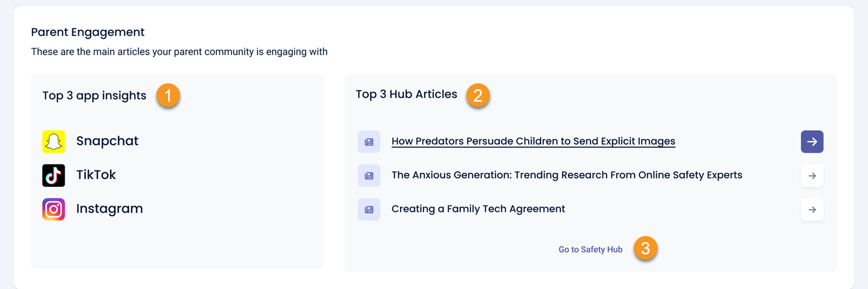Click the newspaper icon beside Family Tech Agreement
The image size is (868, 289).
click(369, 209)
